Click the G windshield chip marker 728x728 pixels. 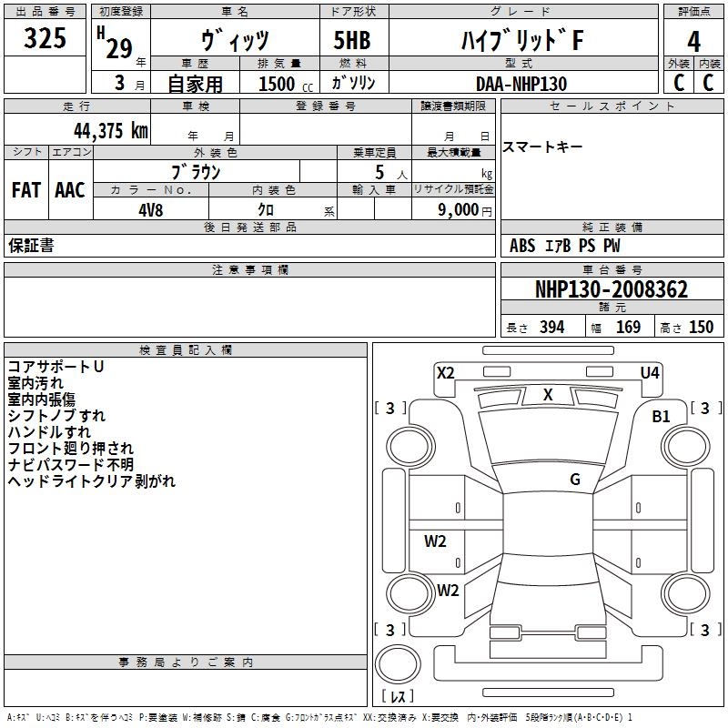coord(575,480)
